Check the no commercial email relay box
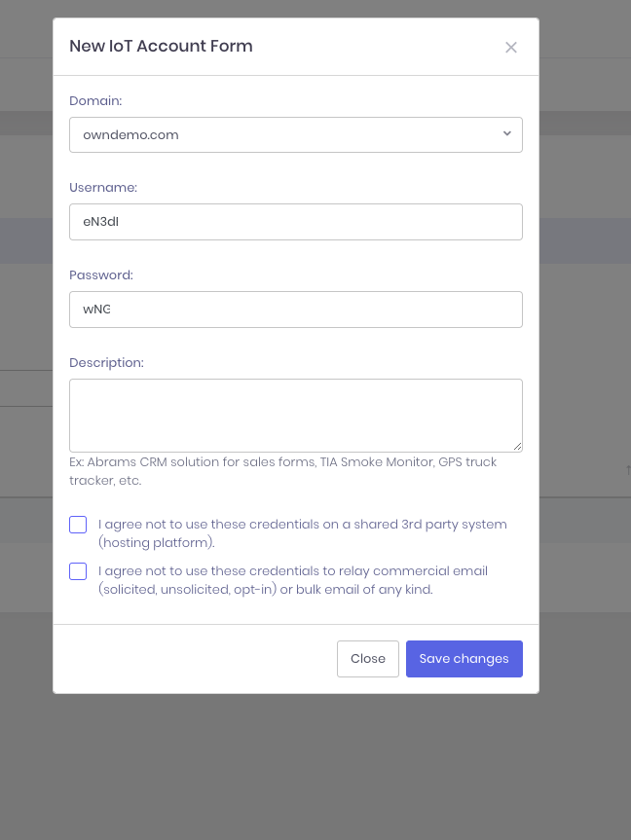The height and width of the screenshot is (840, 631). coord(78,571)
